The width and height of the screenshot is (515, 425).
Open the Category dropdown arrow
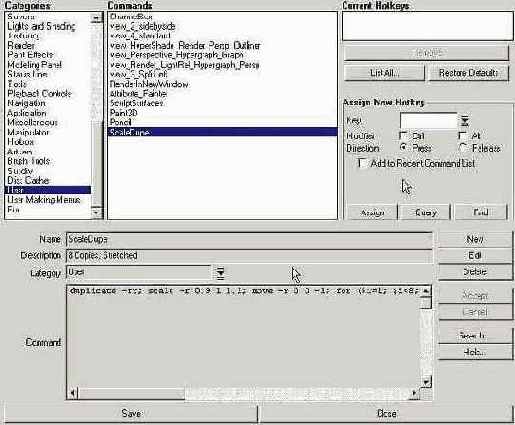220,273
